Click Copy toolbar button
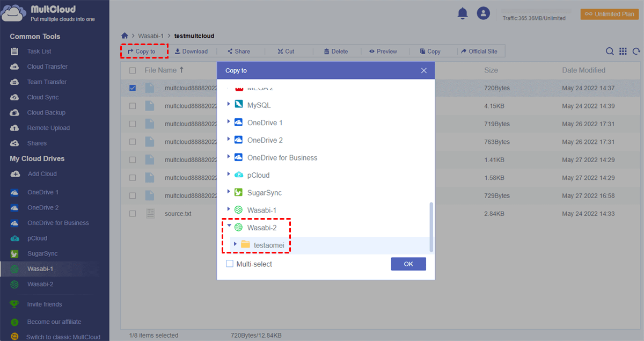This screenshot has height=341, width=644. 430,52
